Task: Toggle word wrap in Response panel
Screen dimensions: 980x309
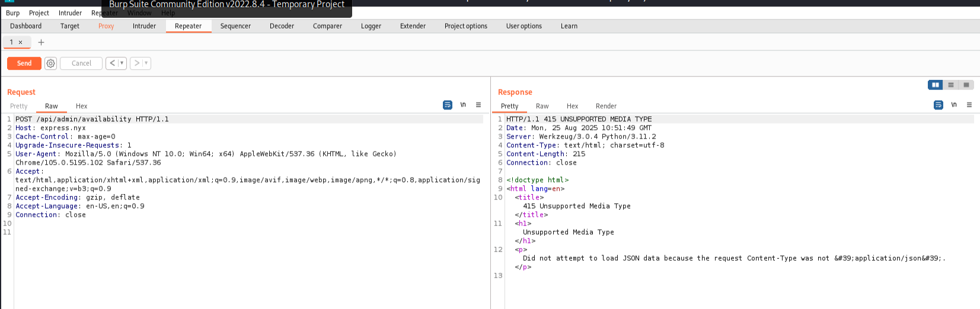Action: (x=938, y=105)
